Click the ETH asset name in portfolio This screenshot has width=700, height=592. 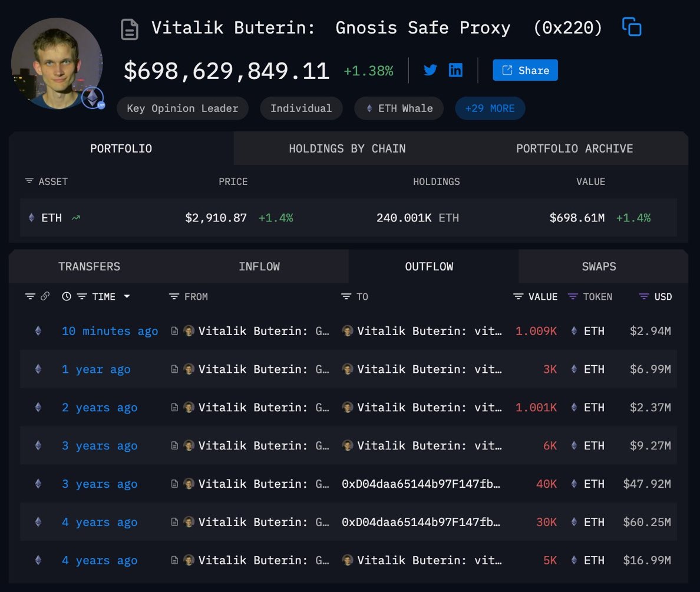[51, 218]
